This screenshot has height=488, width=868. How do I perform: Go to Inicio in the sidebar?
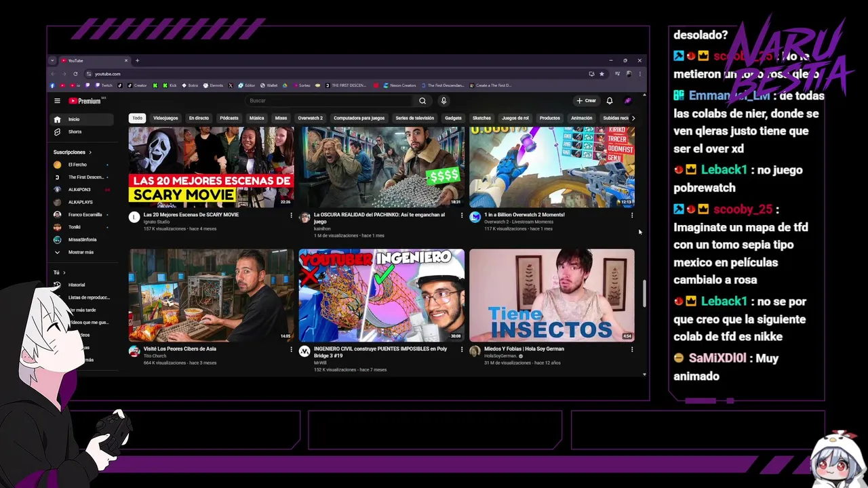(x=82, y=119)
